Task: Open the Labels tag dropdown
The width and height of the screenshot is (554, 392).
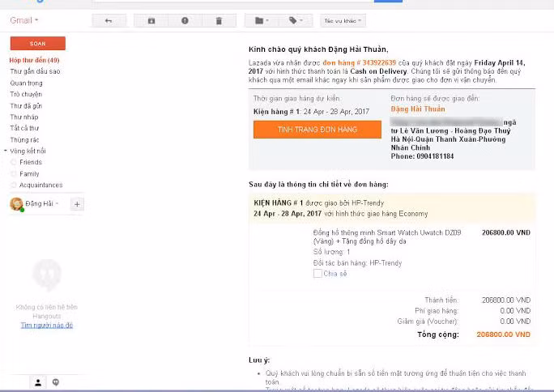Action: pyautogui.click(x=296, y=21)
